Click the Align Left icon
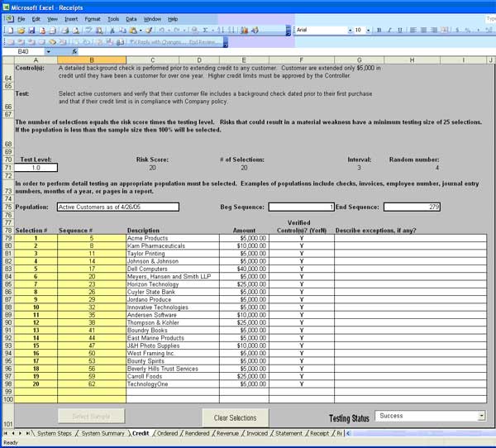The height and width of the screenshot is (448, 496). (413, 30)
